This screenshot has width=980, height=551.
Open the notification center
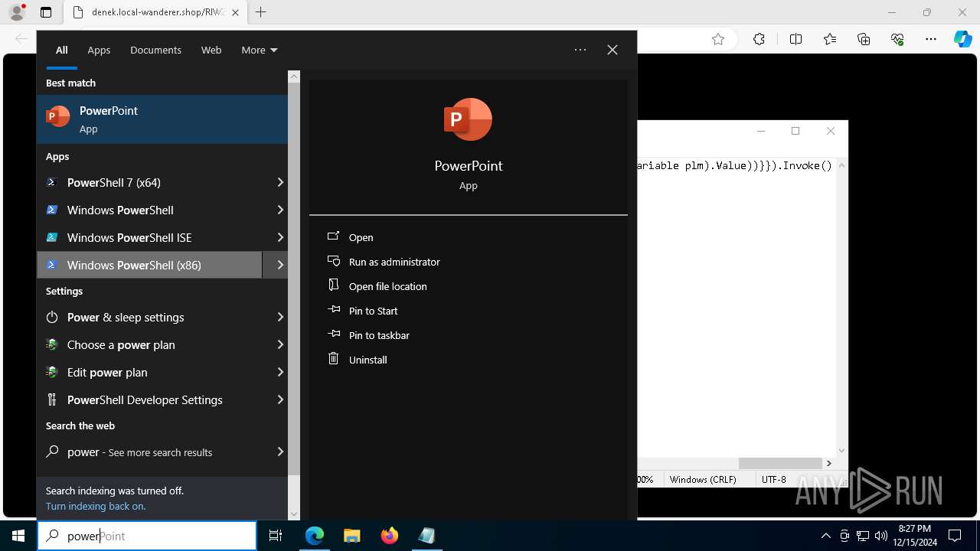coord(955,536)
